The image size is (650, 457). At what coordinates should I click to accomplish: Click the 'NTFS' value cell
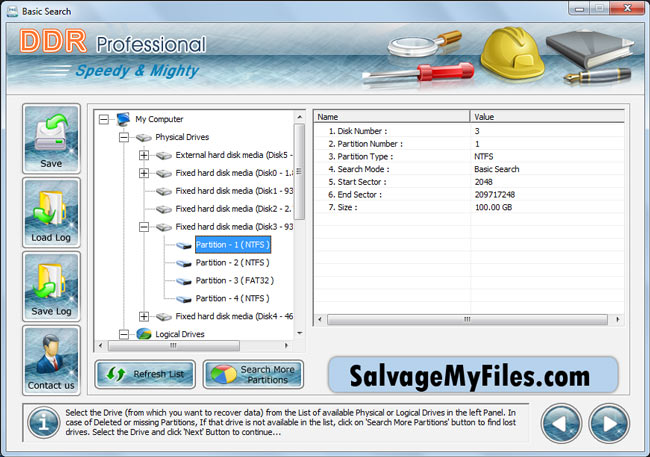coord(484,156)
